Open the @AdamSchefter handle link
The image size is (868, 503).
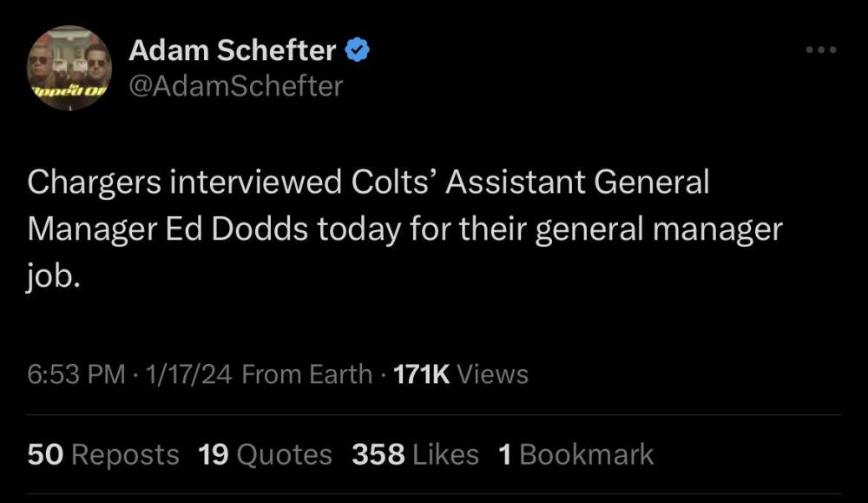pos(235,86)
